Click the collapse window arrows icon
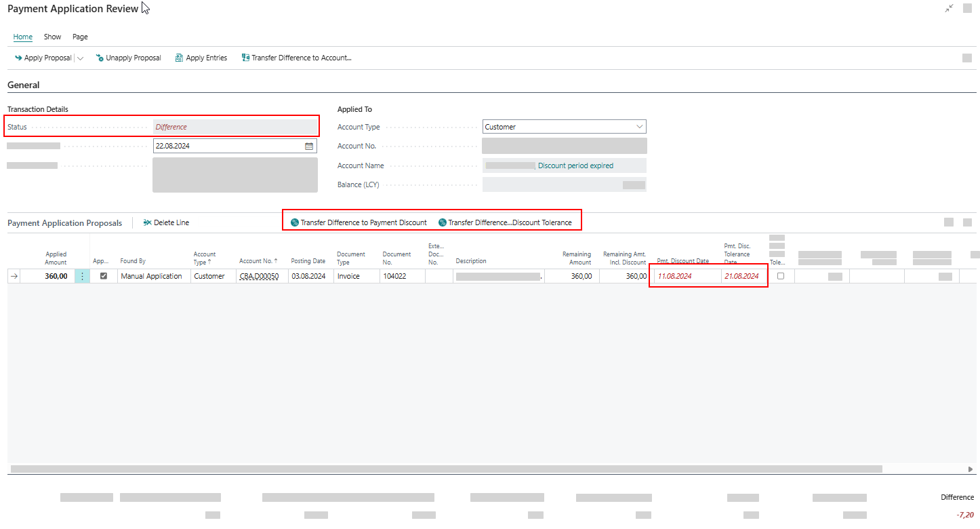980x529 pixels. (x=950, y=8)
